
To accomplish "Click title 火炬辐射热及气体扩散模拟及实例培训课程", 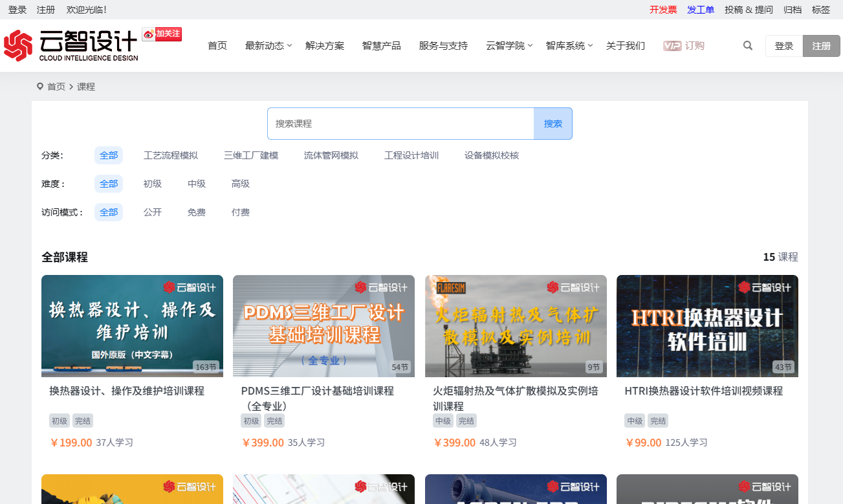I will 516,399.
